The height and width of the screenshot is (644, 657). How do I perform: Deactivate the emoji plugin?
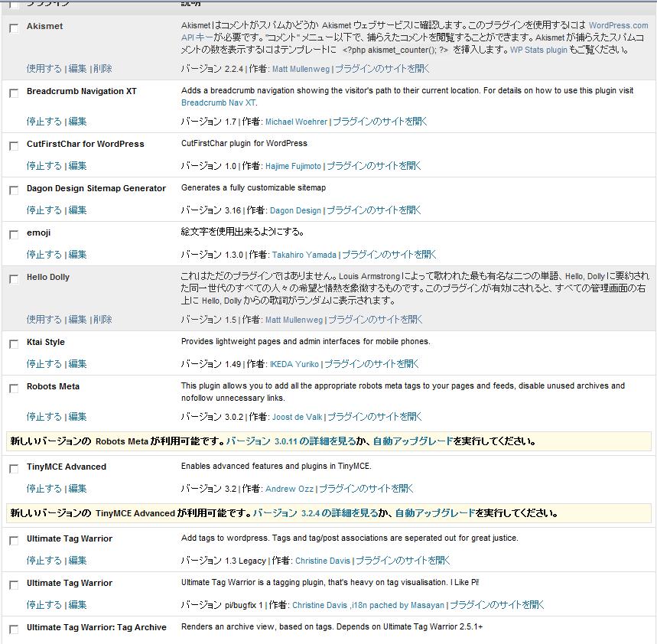pos(44,255)
